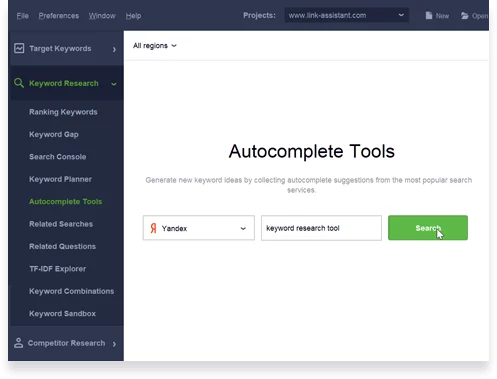Image resolution: width=497 pixels, height=379 pixels.
Task: Open the Help menu
Action: click(x=133, y=16)
